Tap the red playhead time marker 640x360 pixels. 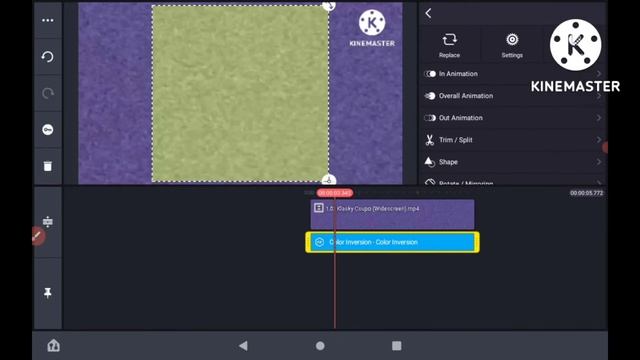pyautogui.click(x=335, y=193)
